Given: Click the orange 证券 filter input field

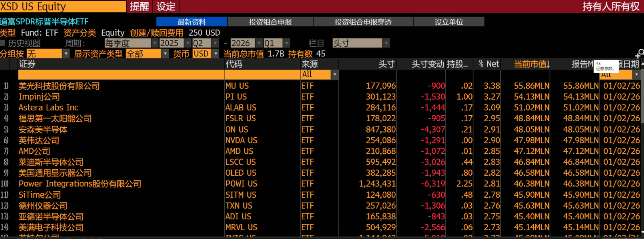Looking at the screenshot, I should pyautogui.click(x=121, y=74).
